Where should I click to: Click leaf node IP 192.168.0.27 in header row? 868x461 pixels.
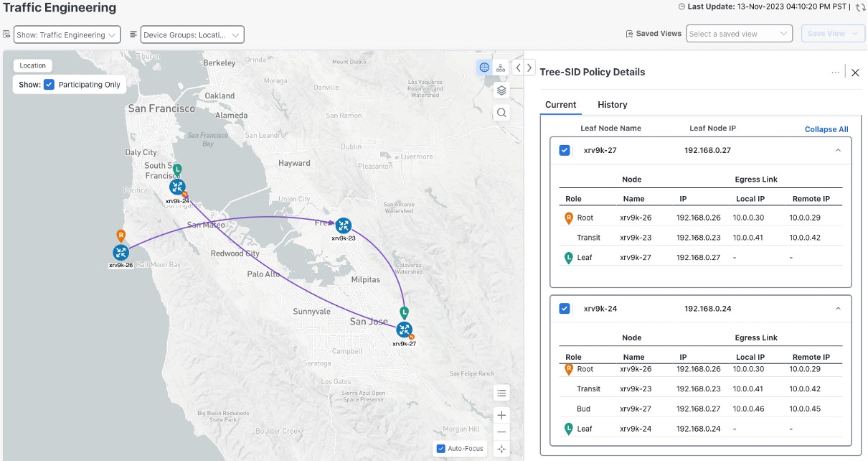coord(707,150)
